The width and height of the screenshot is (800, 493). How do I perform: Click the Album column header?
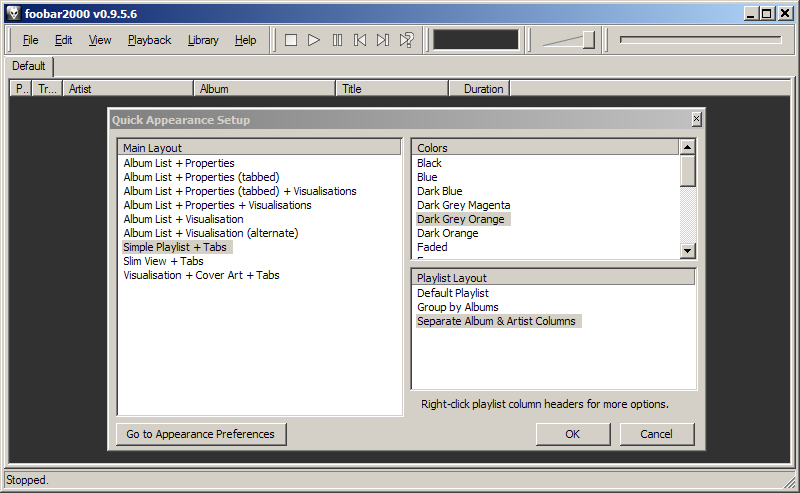pyautogui.click(x=265, y=89)
